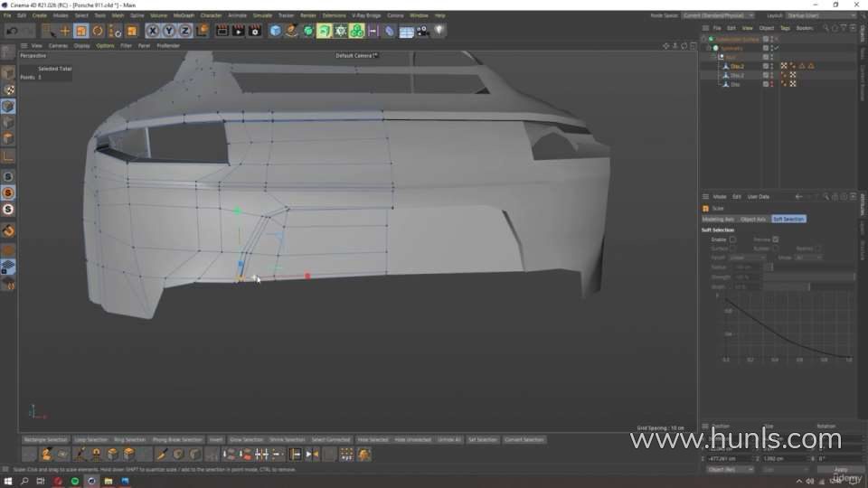Click the Loop Selection button
Screen dimensions: 868x488
pyautogui.click(x=90, y=439)
